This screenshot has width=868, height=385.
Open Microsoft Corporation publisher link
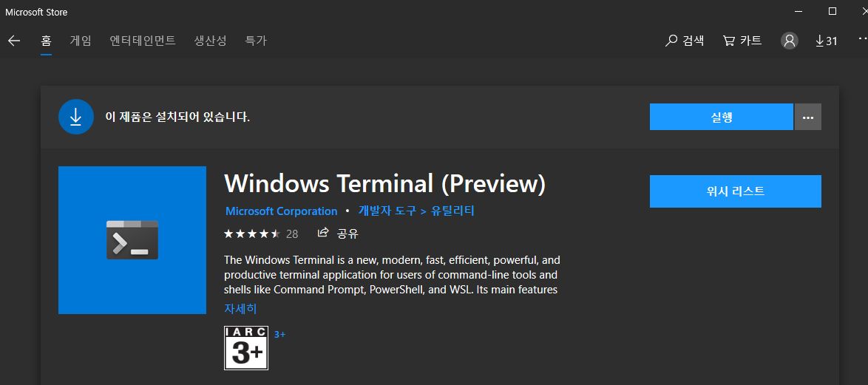[281, 211]
